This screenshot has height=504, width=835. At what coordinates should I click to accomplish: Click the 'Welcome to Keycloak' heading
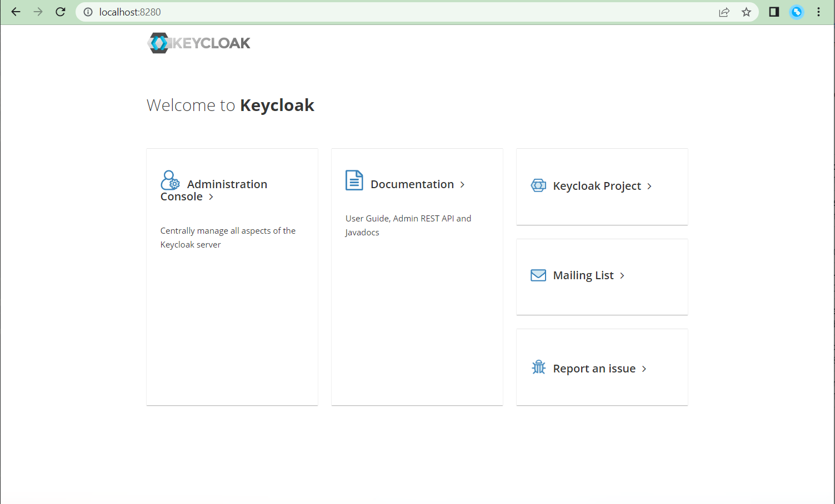click(231, 105)
